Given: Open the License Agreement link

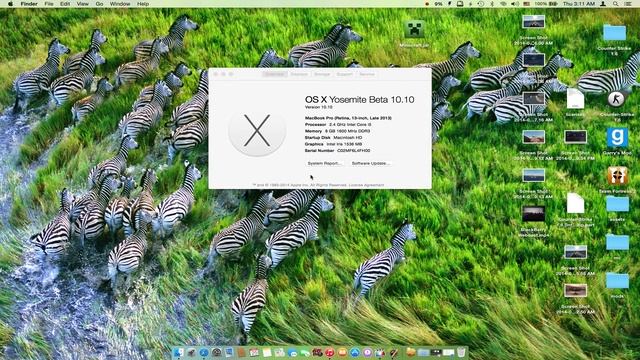Looking at the screenshot, I should click(366, 185).
